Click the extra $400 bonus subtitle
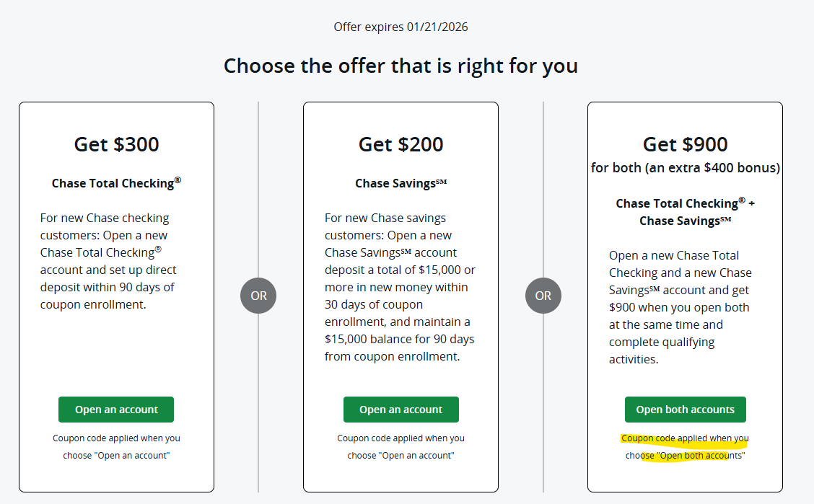 (x=685, y=168)
